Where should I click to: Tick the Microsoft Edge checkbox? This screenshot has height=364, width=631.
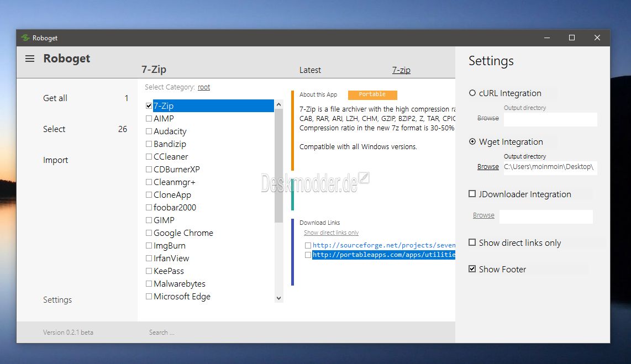coord(149,297)
